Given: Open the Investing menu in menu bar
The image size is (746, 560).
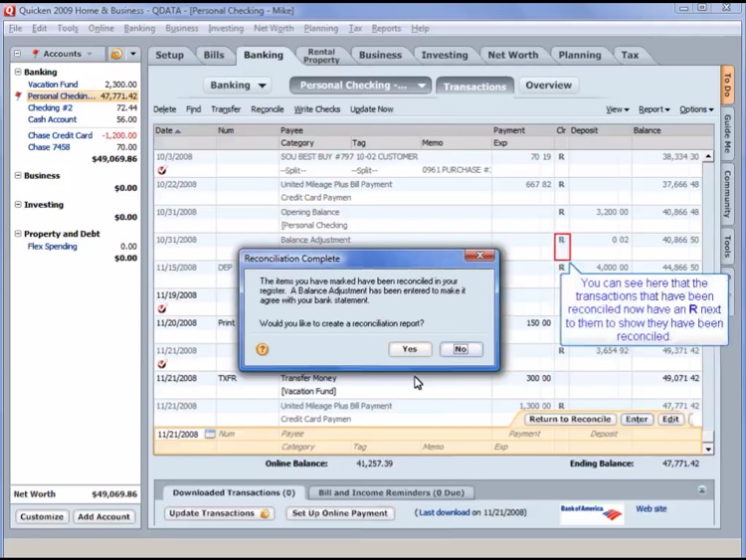Looking at the screenshot, I should 226,29.
